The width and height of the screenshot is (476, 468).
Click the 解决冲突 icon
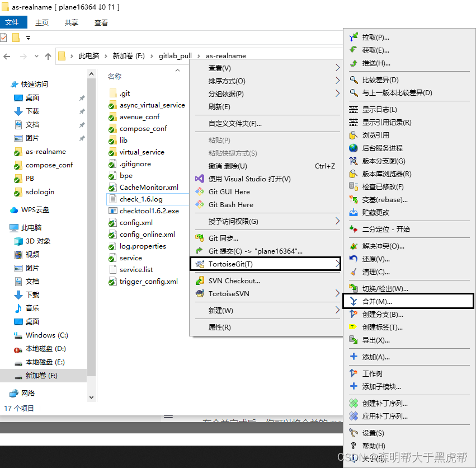(x=354, y=246)
